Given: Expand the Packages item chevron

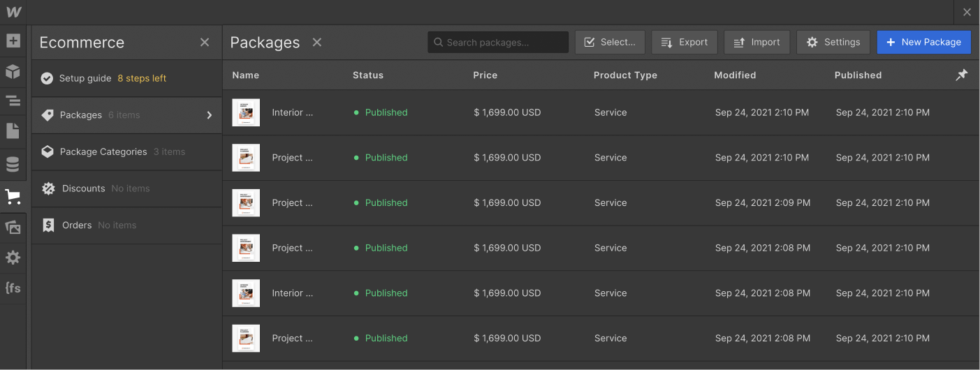Looking at the screenshot, I should (x=209, y=115).
